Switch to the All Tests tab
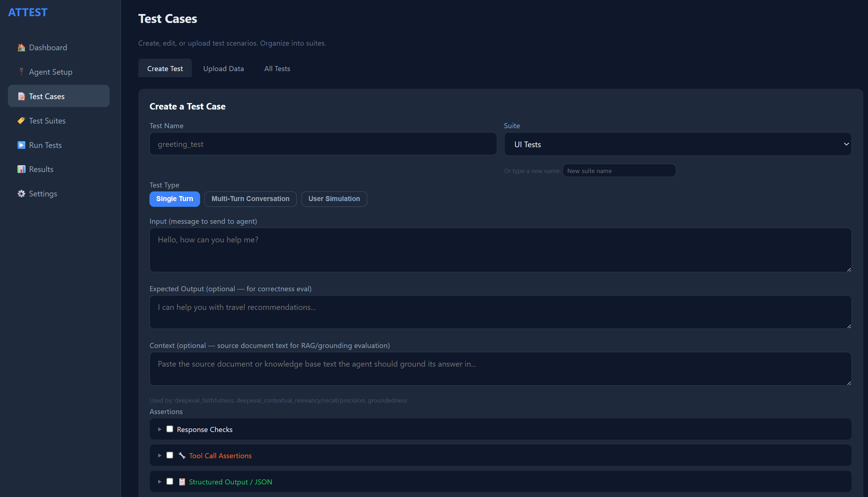The image size is (868, 497). point(277,69)
